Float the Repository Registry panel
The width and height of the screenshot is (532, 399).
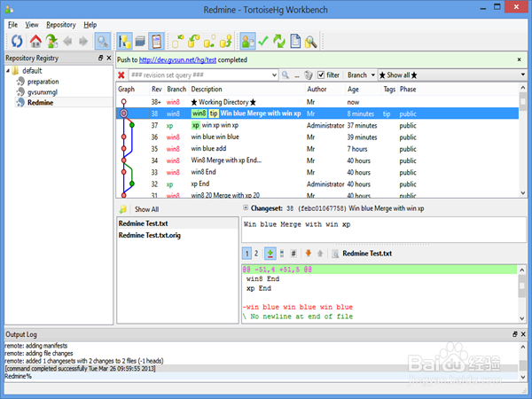tap(100, 58)
